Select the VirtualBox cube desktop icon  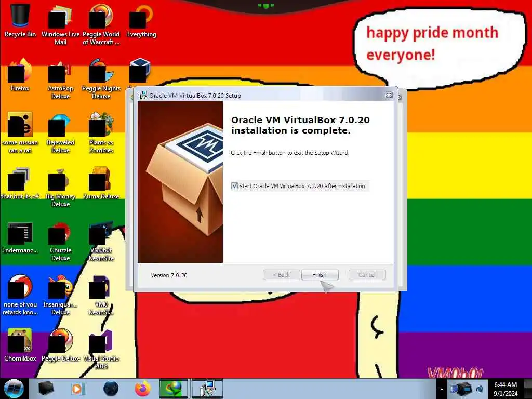[140, 71]
